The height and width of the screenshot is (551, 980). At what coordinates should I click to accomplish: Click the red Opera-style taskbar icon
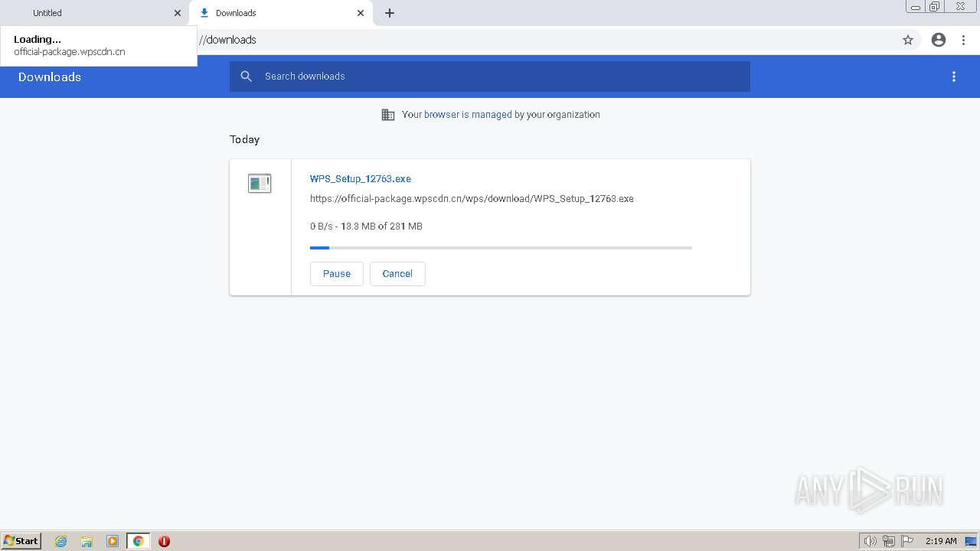[x=164, y=541]
